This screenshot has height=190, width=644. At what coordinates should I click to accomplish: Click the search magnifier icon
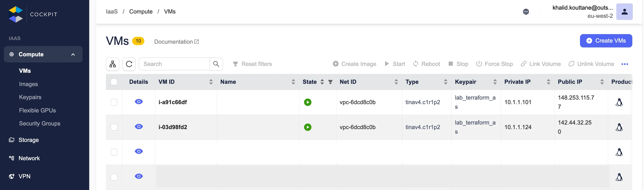pyautogui.click(x=216, y=64)
